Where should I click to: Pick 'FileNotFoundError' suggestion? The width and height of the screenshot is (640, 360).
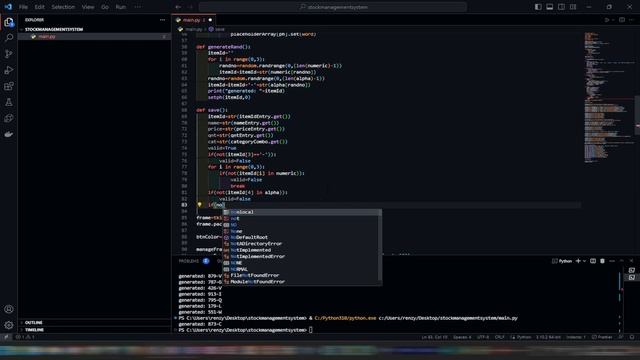302,275
